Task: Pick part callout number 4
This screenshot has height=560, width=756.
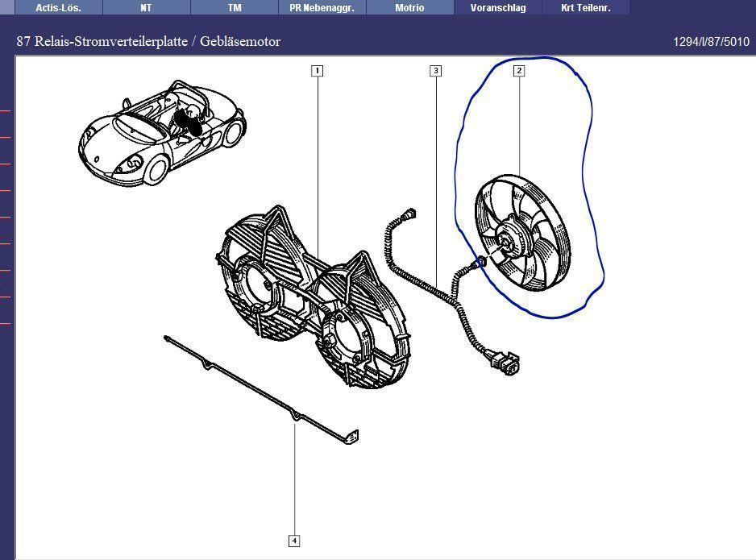Action: (294, 541)
